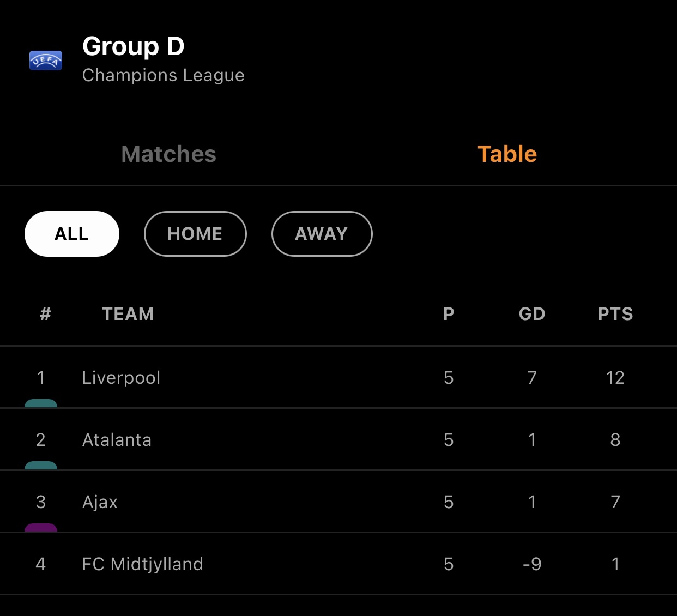
Task: Click the Champions League subtitle text
Action: click(x=163, y=75)
